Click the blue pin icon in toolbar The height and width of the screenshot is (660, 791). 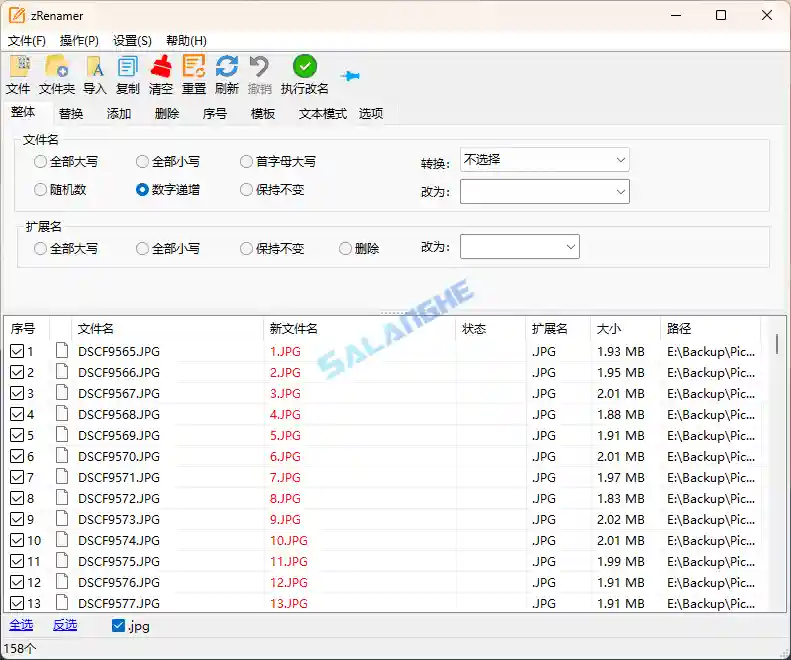tap(350, 76)
